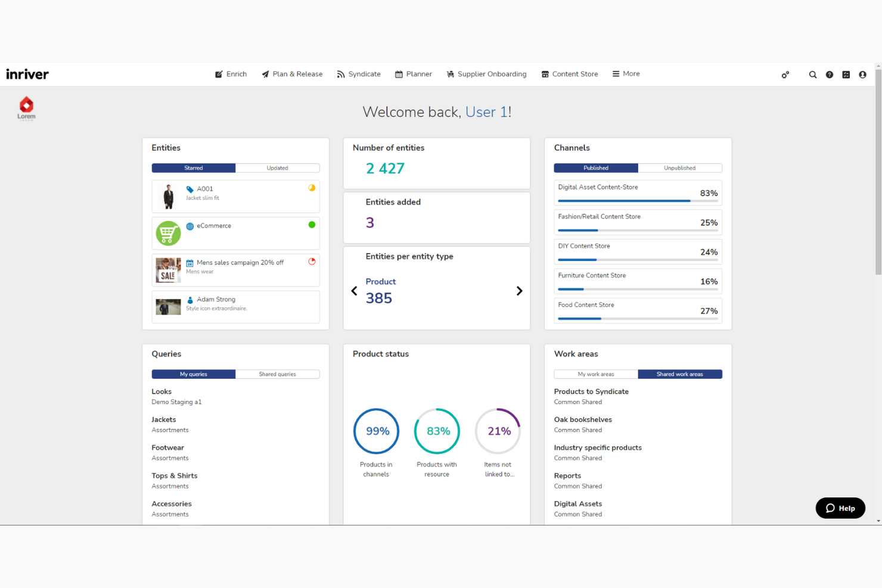
Task: Switch entities to the Updated tab
Action: pos(277,168)
